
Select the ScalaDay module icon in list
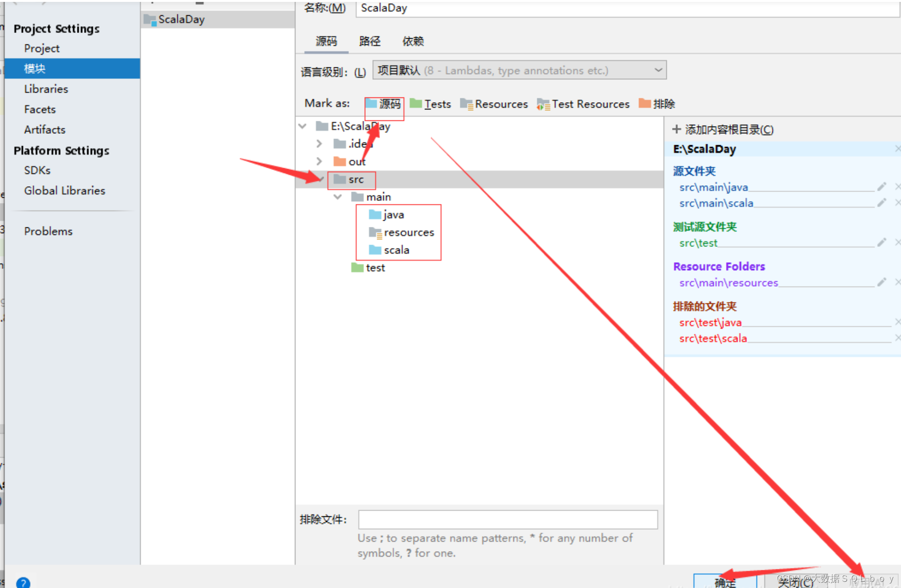pyautogui.click(x=150, y=20)
